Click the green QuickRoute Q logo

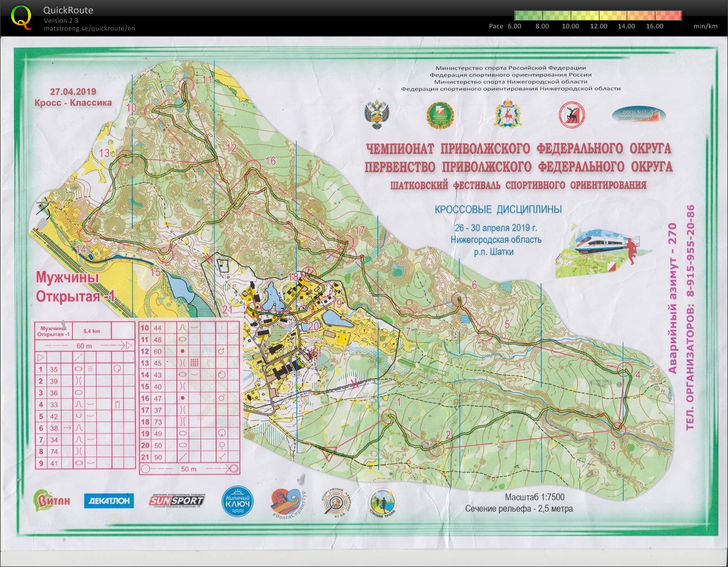pos(21,16)
